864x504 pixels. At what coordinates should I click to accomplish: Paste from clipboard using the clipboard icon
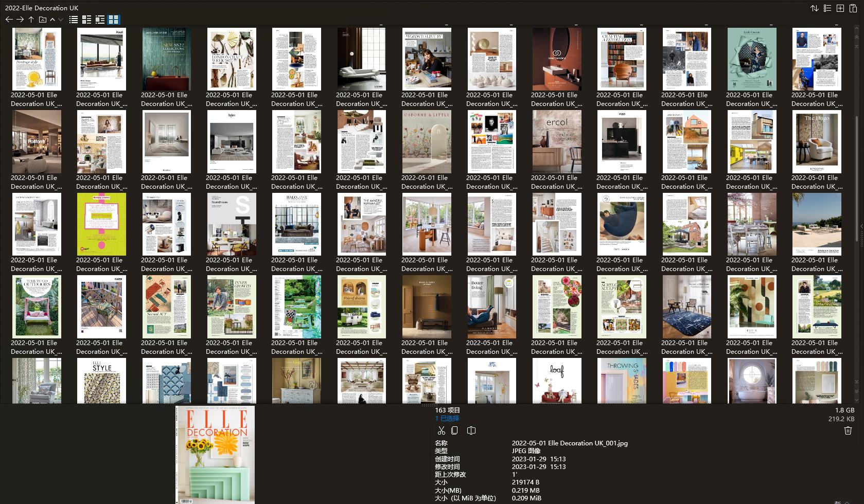[x=853, y=8]
